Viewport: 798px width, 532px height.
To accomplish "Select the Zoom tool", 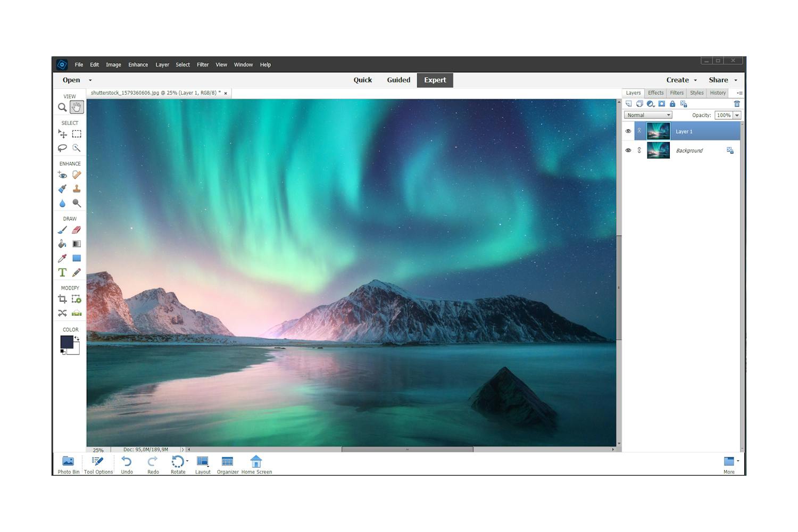I will coord(62,107).
